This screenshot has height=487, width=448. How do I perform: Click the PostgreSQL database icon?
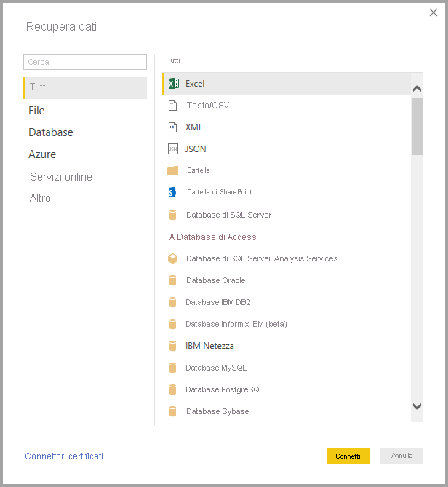(173, 389)
